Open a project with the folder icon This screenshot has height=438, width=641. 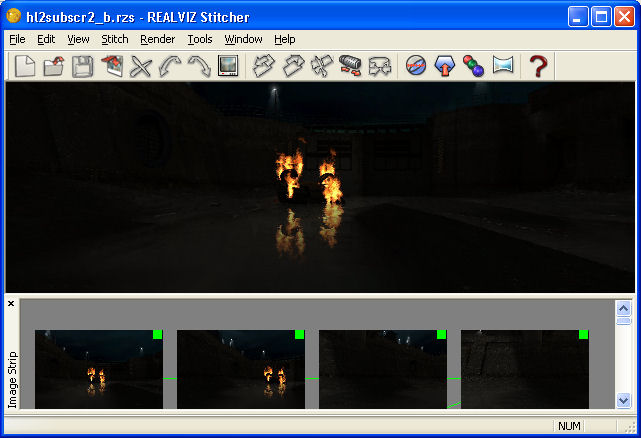tap(54, 66)
